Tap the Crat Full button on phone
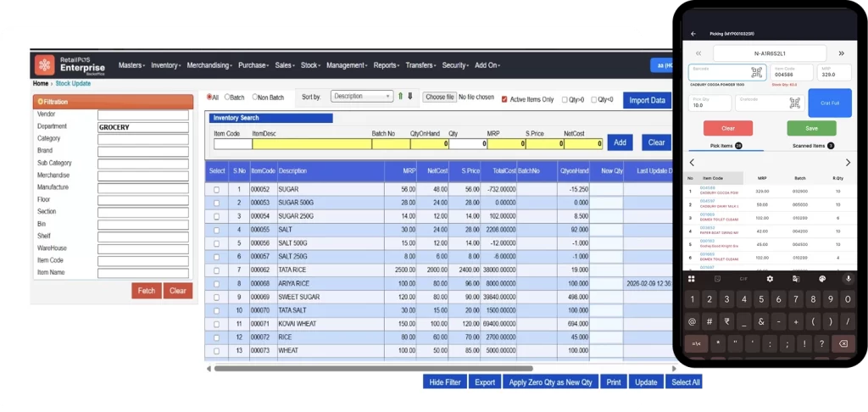 [830, 103]
